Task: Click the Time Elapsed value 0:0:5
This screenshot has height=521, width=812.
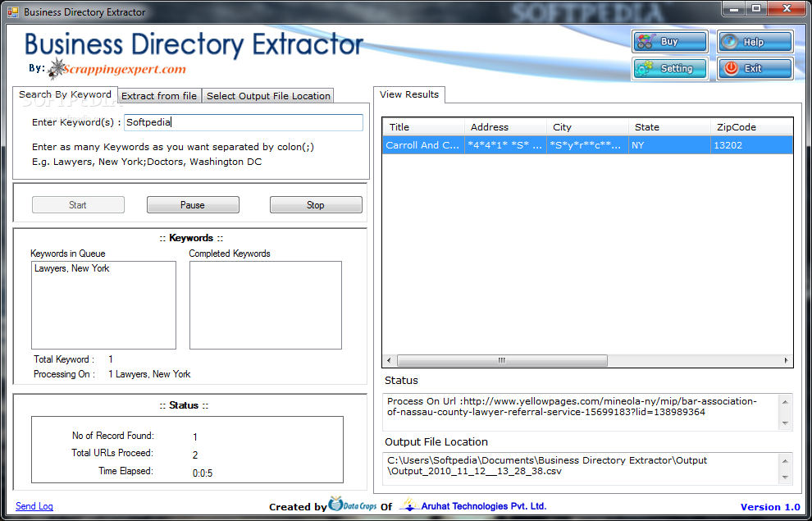Action: pyautogui.click(x=203, y=473)
